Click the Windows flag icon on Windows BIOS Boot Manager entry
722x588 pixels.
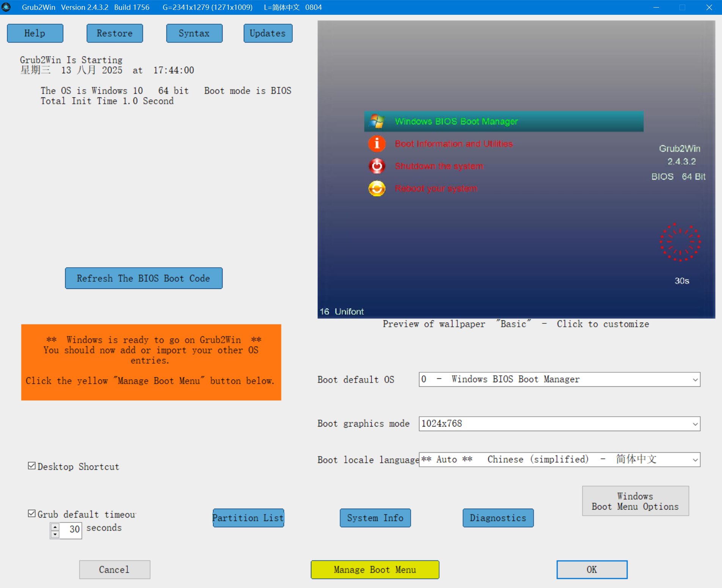(377, 121)
